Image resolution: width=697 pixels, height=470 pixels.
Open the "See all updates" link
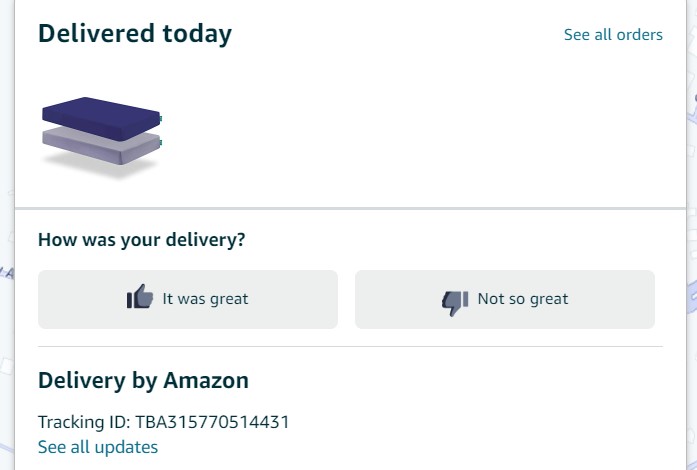coord(98,447)
